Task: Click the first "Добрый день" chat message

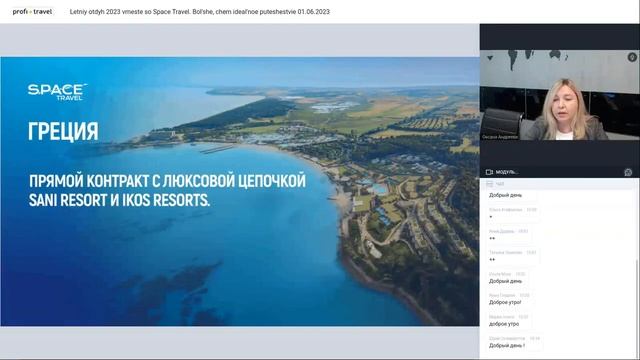Action: coord(505,195)
